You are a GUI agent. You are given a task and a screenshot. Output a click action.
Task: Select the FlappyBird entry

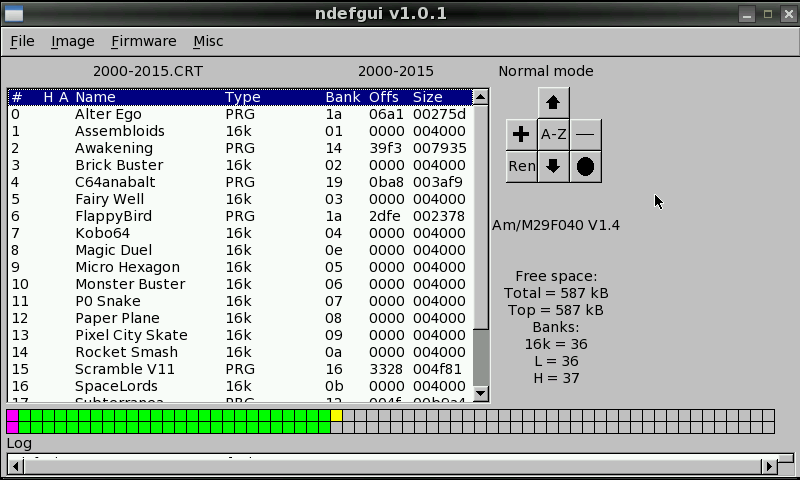click(240, 216)
